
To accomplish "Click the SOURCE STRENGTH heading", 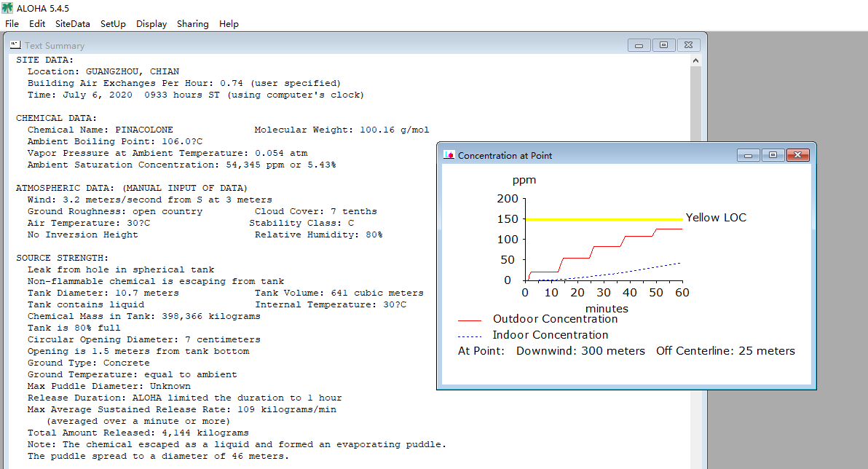I will (x=62, y=258).
